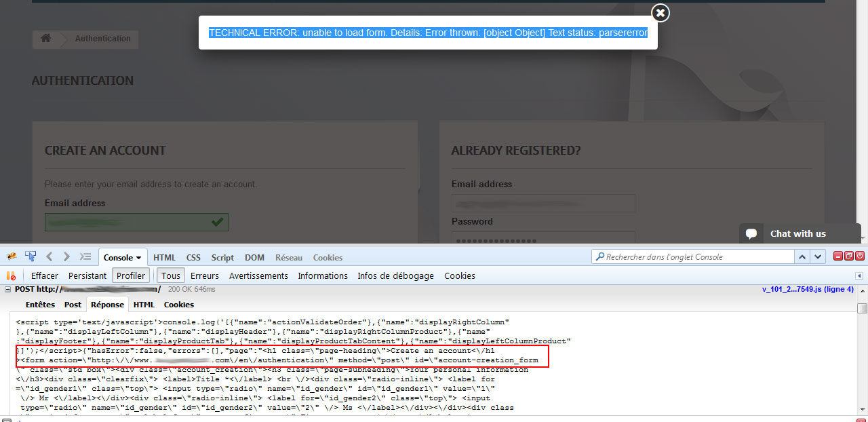Deactivate Firebug with the red power icon
Screen dimensions: 868x422
coord(860,256)
